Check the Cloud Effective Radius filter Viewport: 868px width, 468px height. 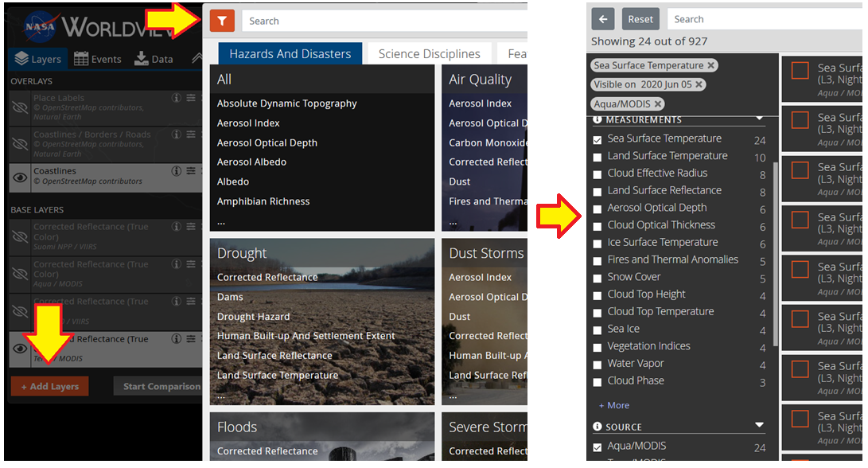pos(597,174)
